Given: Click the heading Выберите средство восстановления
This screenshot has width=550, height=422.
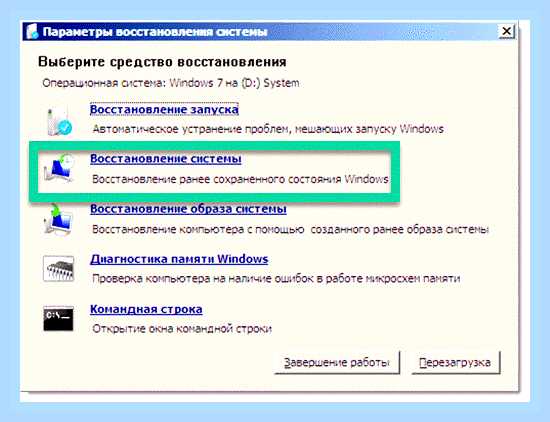Looking at the screenshot, I should [x=162, y=62].
